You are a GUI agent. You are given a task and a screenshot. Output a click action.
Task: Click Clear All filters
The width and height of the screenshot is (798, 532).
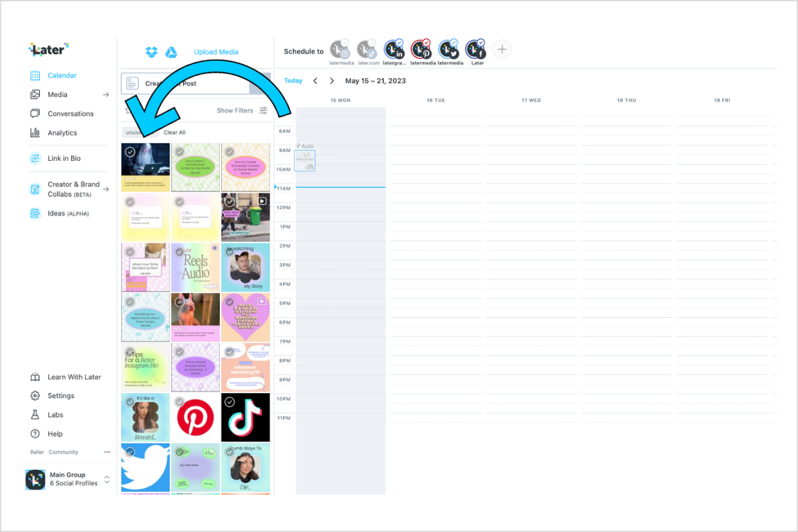point(174,133)
